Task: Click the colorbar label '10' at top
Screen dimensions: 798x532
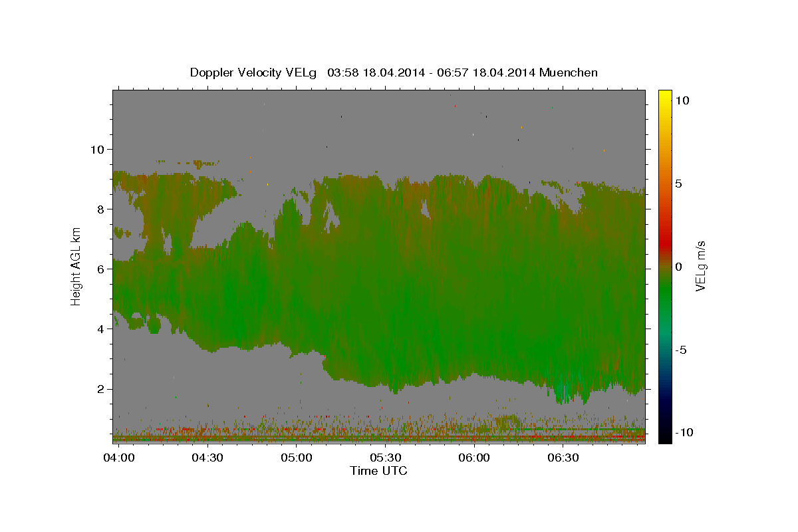Action: 682,100
